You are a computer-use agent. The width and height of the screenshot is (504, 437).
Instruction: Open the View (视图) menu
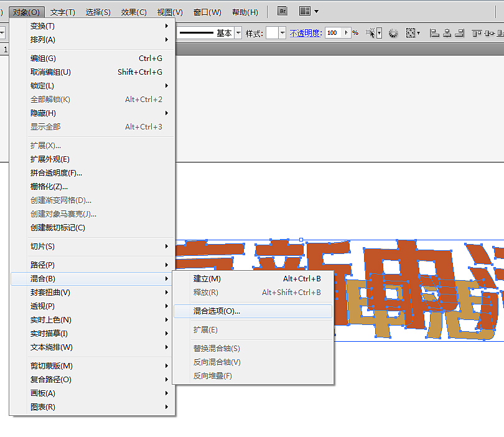[170, 12]
